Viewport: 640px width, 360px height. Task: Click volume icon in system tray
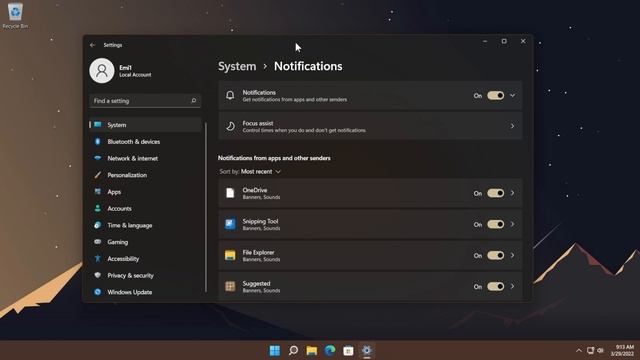pos(600,351)
